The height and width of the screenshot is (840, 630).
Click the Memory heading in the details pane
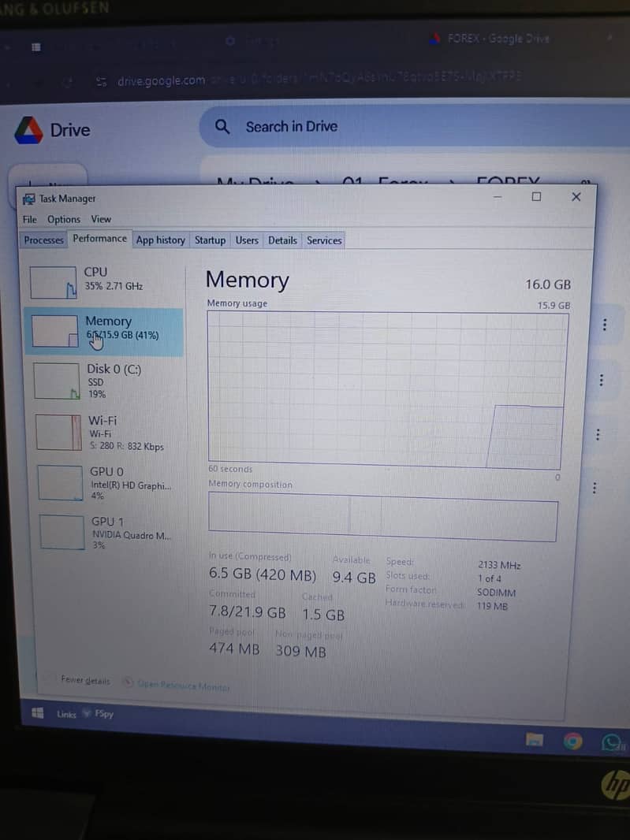[x=247, y=281]
